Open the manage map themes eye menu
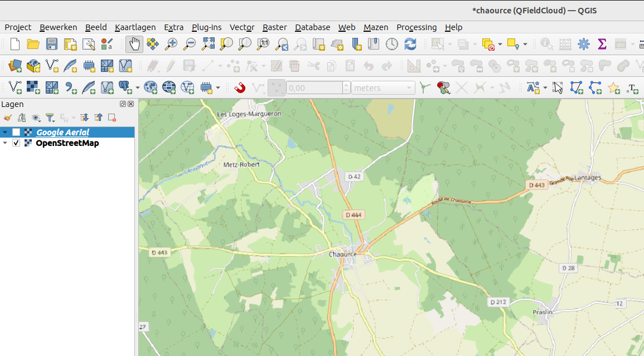This screenshot has width=644, height=356. tap(36, 118)
